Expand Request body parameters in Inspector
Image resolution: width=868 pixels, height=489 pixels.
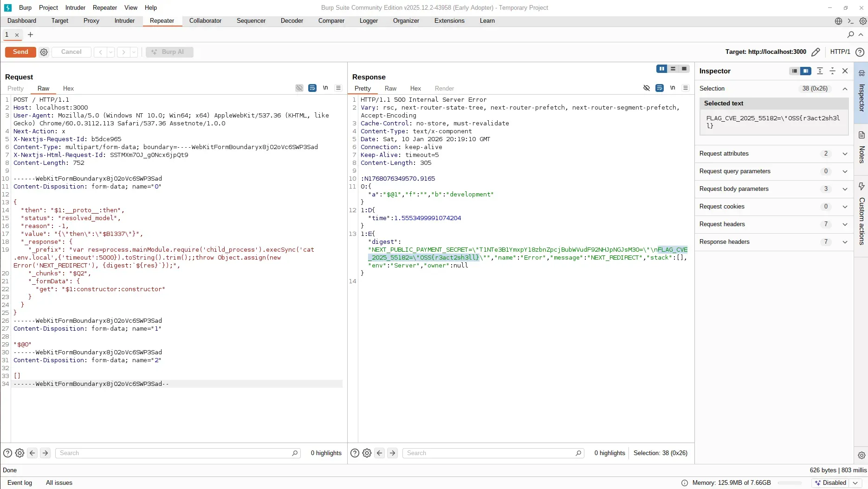[845, 189]
